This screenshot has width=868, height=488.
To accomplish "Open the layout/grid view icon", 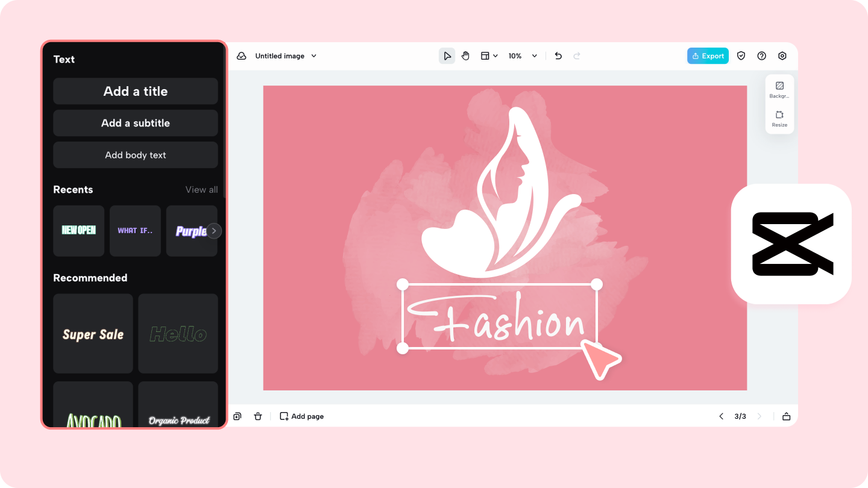I will (486, 55).
